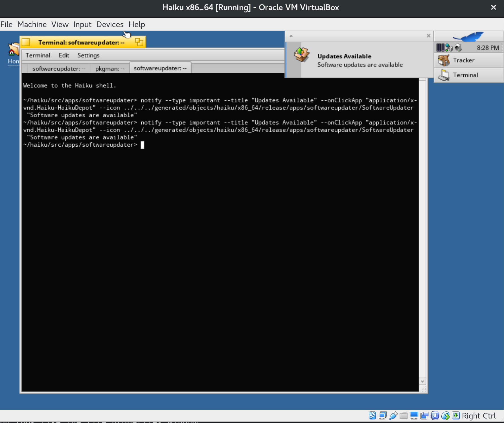Click the shared folders icon in the status bar
Image resolution: width=504 pixels, height=423 pixels.
tap(404, 415)
